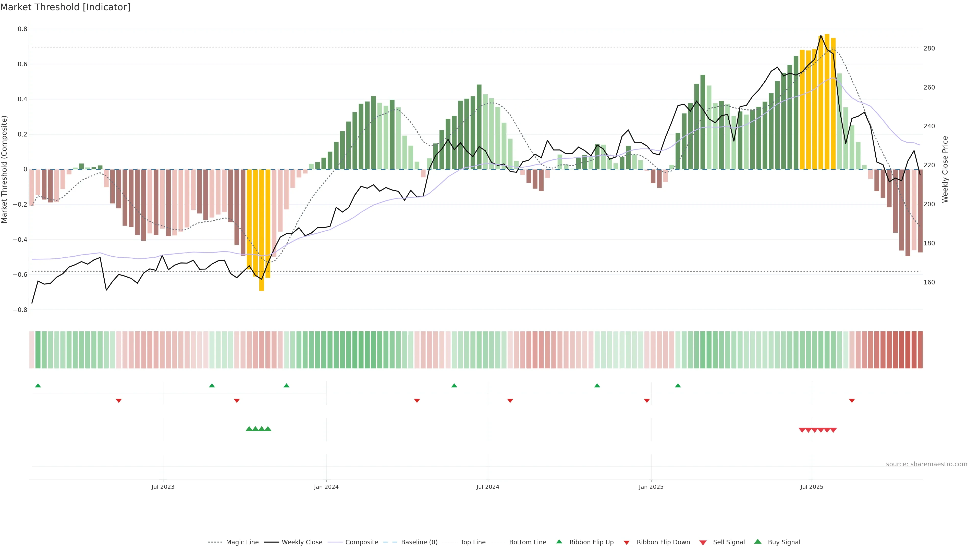Click the Market Threshold [Indicator] chart title
Image resolution: width=980 pixels, height=551 pixels.
pyautogui.click(x=65, y=7)
